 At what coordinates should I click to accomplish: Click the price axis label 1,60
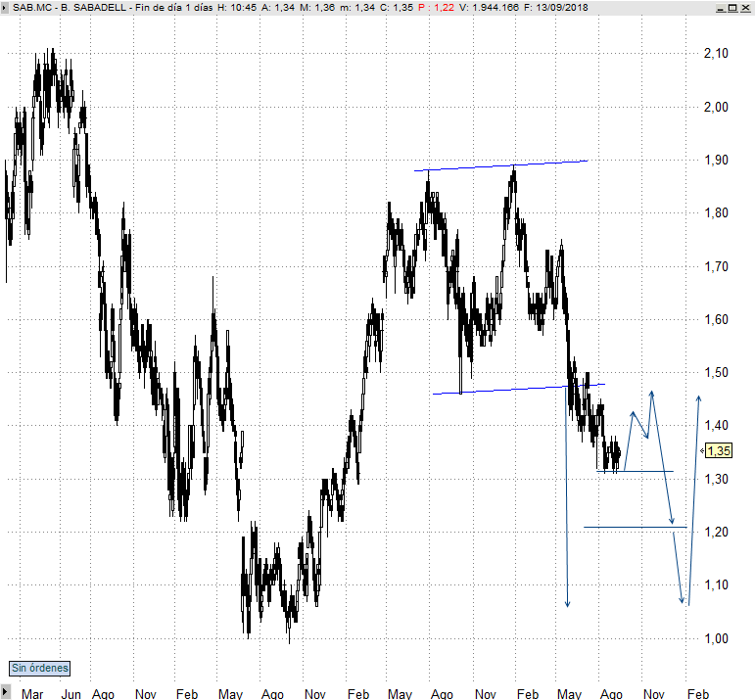click(x=717, y=319)
